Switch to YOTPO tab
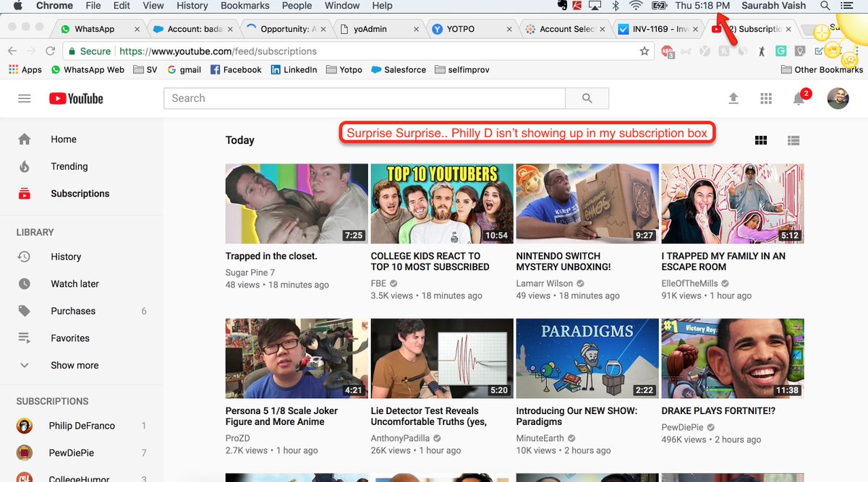This screenshot has height=482, width=868. tap(469, 29)
